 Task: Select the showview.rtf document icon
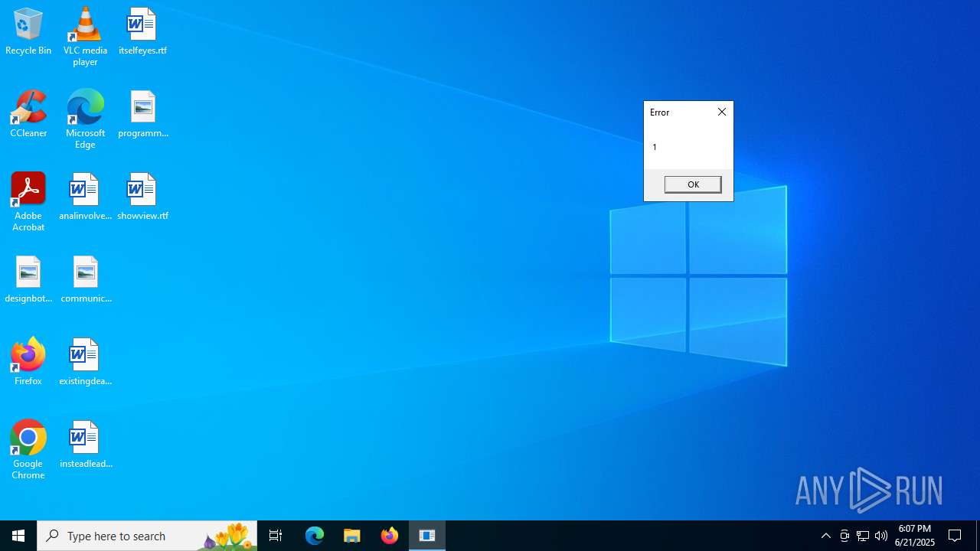pos(142,197)
